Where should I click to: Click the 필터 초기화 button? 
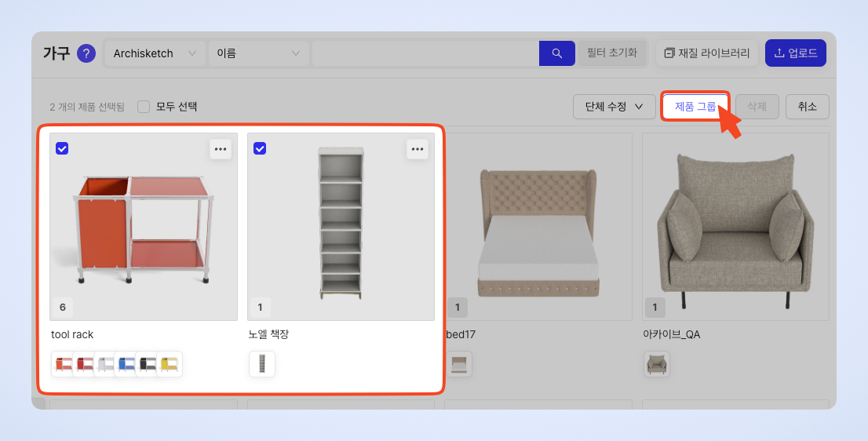tap(612, 53)
